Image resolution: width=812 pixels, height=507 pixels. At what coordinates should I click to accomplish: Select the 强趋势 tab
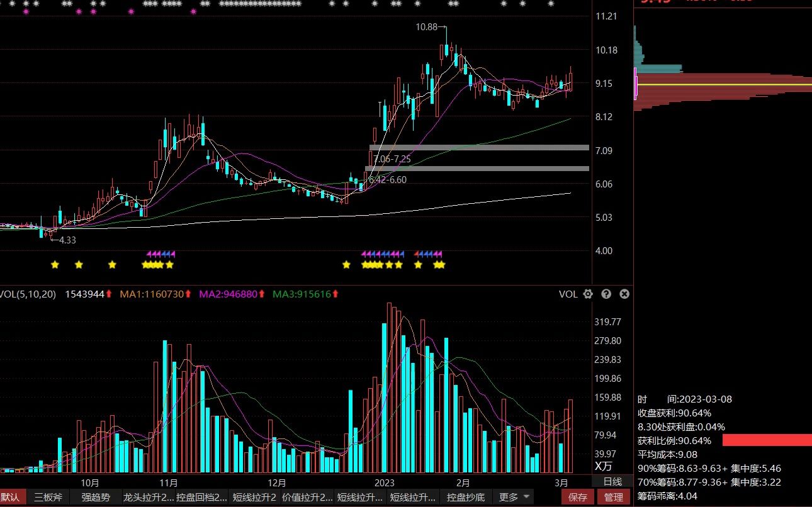click(x=96, y=497)
